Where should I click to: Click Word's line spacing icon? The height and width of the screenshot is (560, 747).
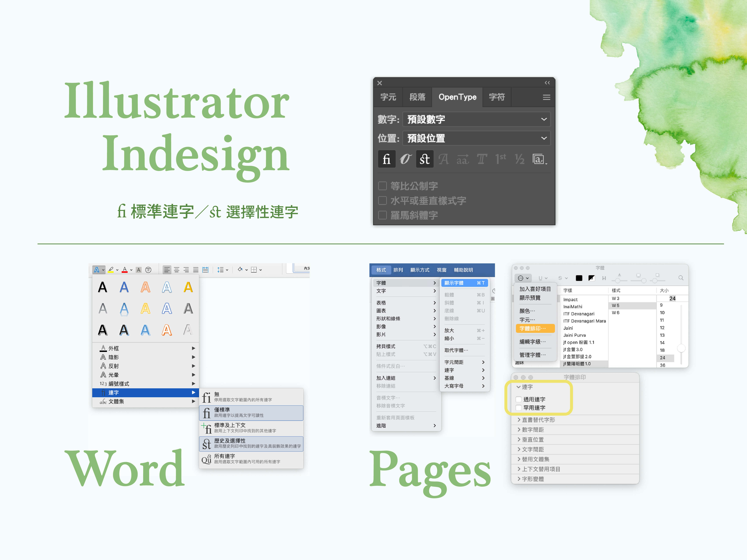221,270
